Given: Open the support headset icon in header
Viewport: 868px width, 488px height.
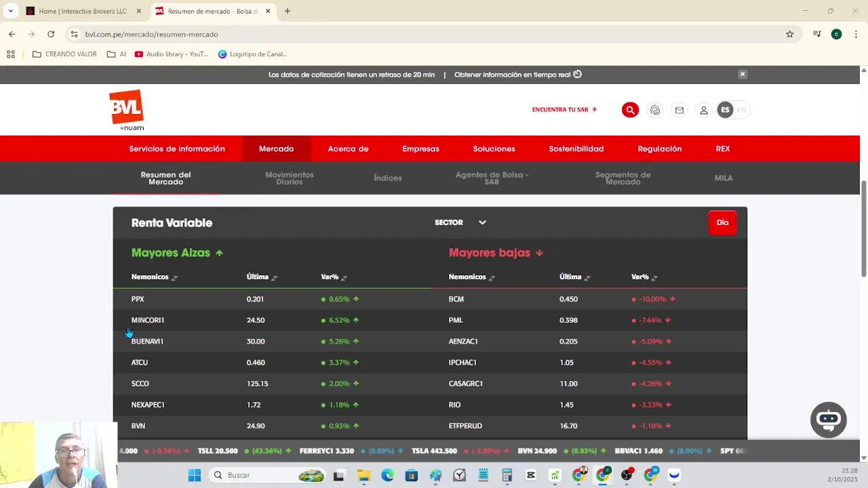Looking at the screenshot, I should coord(654,110).
